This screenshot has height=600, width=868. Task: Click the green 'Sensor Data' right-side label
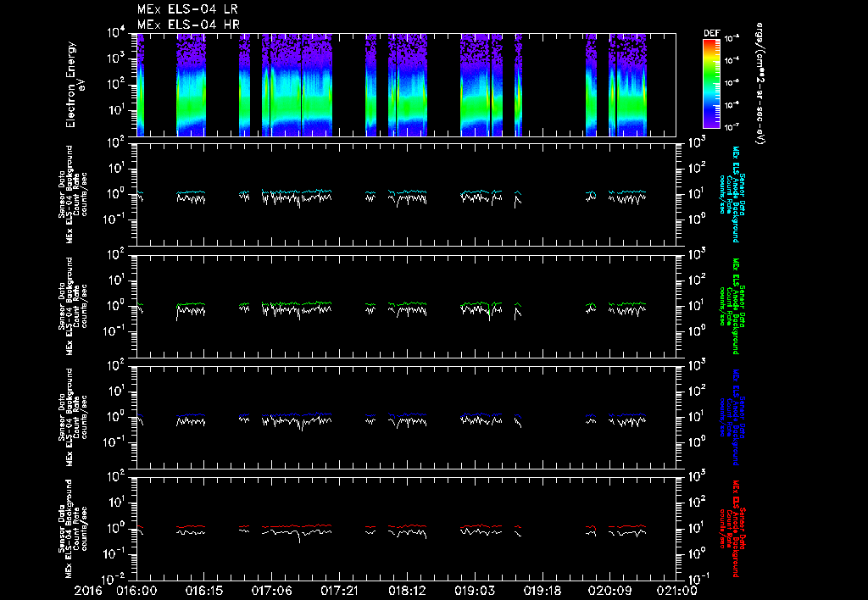tap(743, 306)
